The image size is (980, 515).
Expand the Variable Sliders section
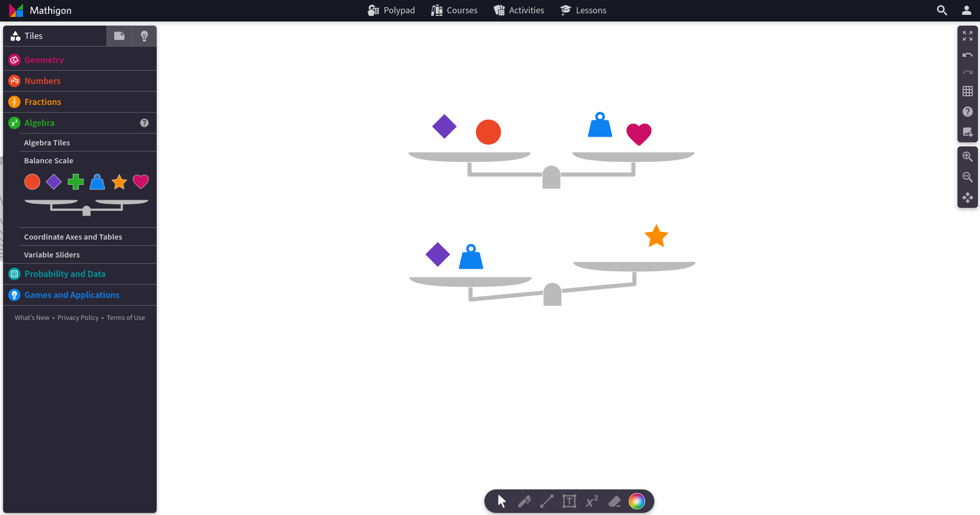[88, 255]
